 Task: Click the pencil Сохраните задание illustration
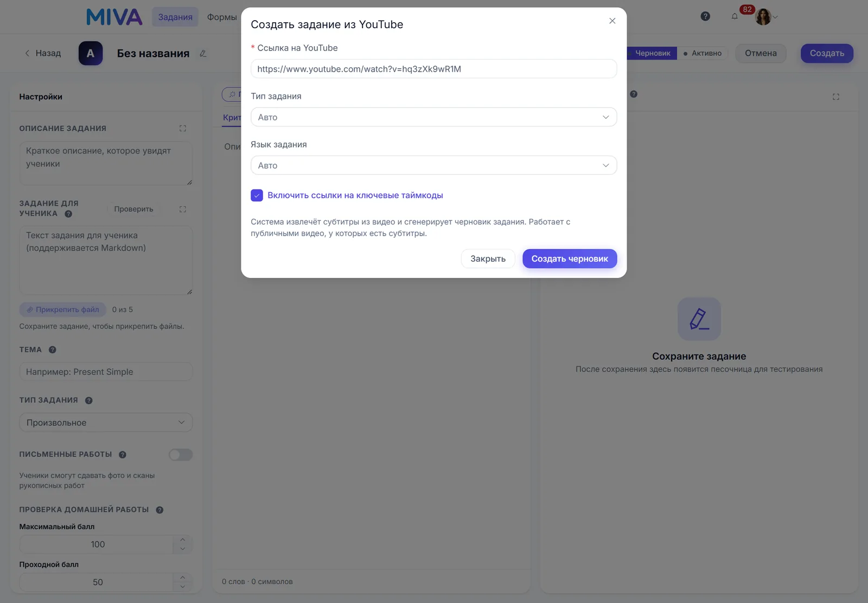pyautogui.click(x=699, y=319)
